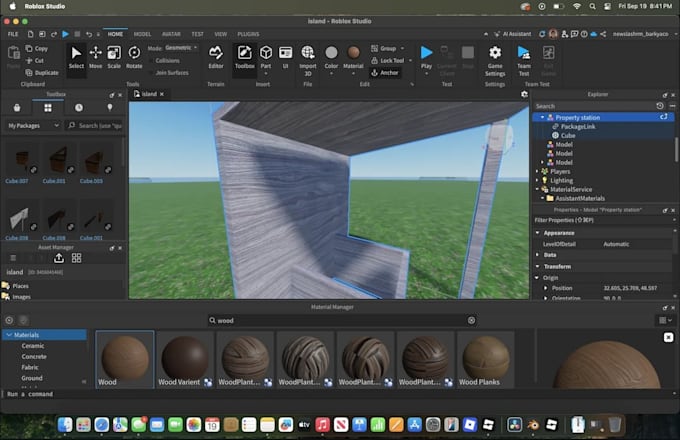
Task: Select the Cube.007 package thumbnail
Action: coord(20,161)
